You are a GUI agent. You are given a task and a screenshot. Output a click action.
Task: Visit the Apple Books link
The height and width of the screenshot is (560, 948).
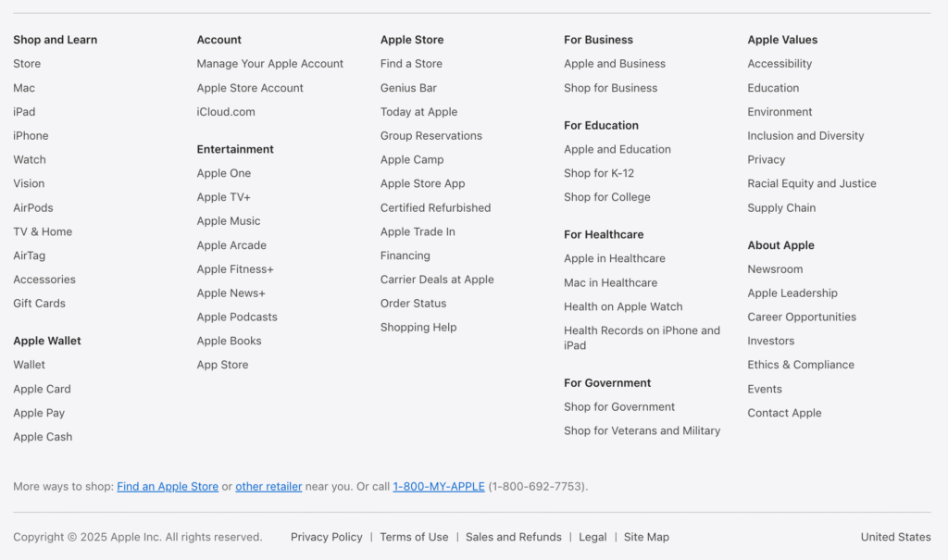(x=230, y=341)
